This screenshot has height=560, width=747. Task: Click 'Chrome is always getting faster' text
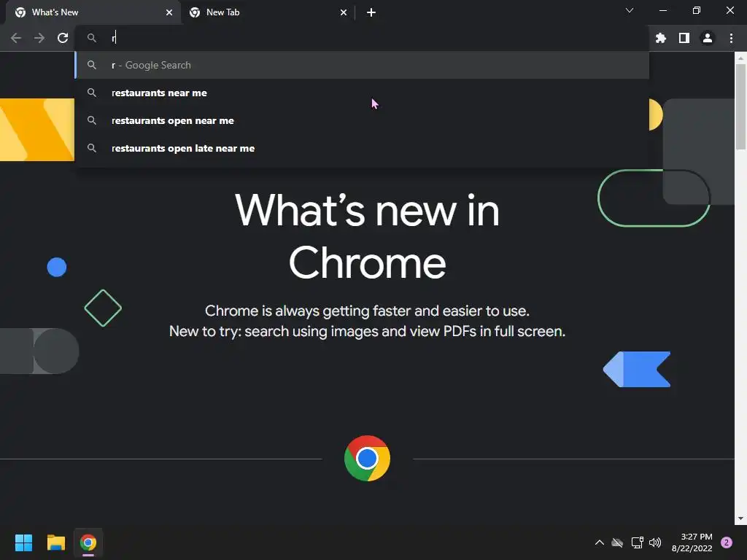pyautogui.click(x=367, y=311)
